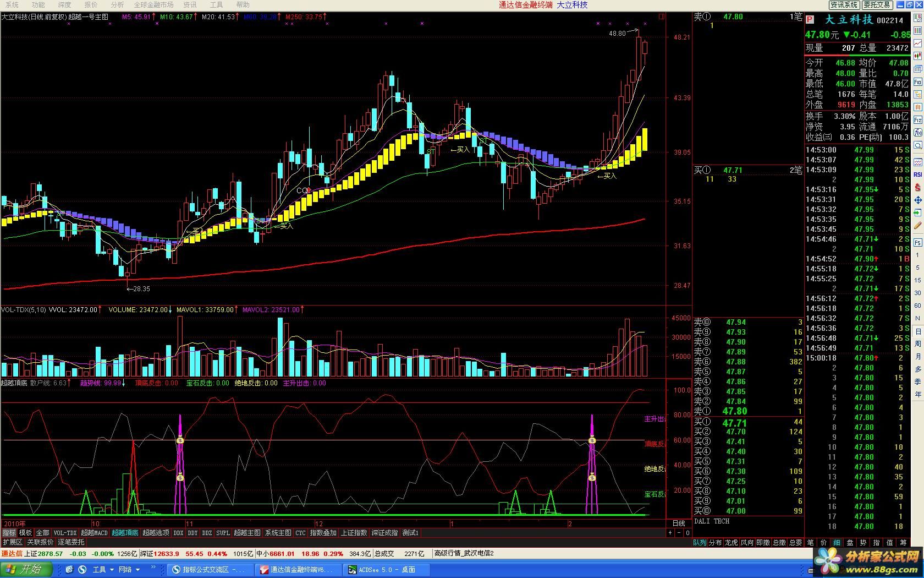Select the 多 multi-day period
The width and height of the screenshot is (924, 578).
tap(918, 369)
